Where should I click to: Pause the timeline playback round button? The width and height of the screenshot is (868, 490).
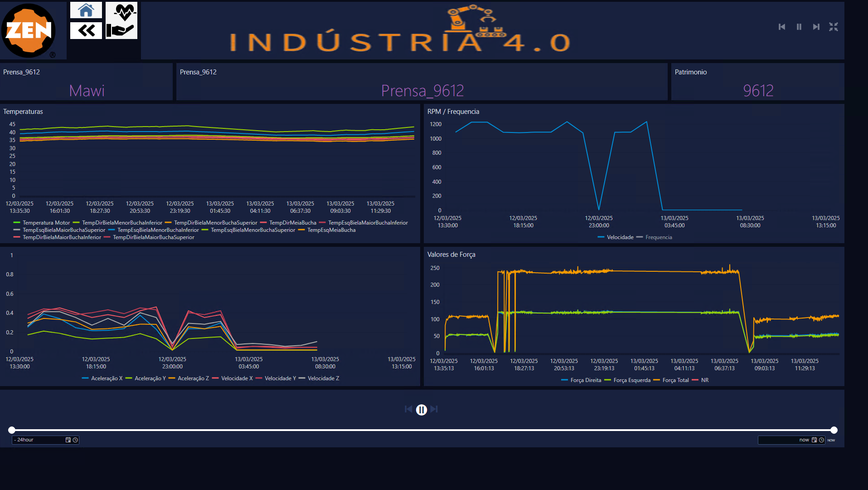pos(422,410)
